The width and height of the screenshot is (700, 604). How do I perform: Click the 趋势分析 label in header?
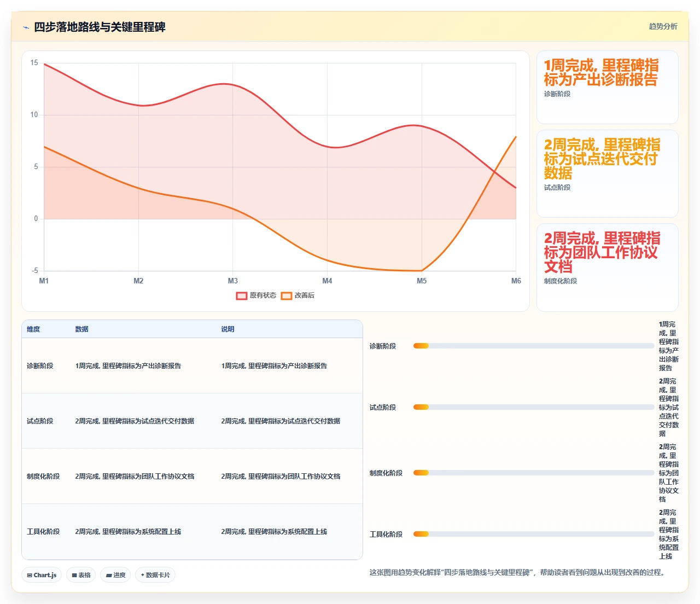[x=663, y=26]
